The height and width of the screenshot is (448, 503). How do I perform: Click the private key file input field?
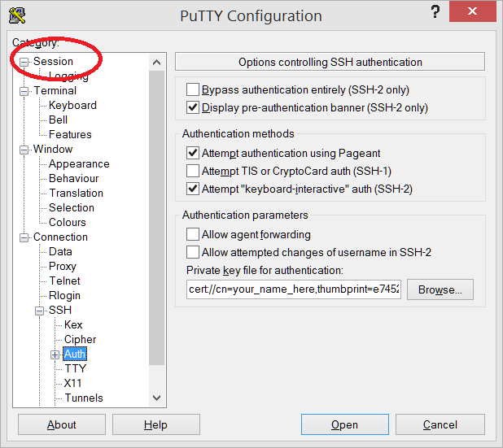click(x=294, y=289)
